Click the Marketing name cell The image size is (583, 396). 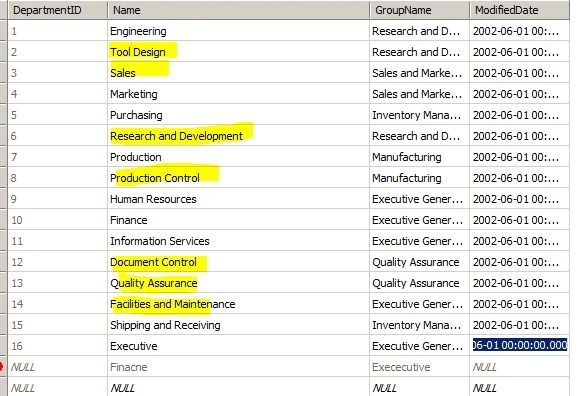click(x=238, y=94)
